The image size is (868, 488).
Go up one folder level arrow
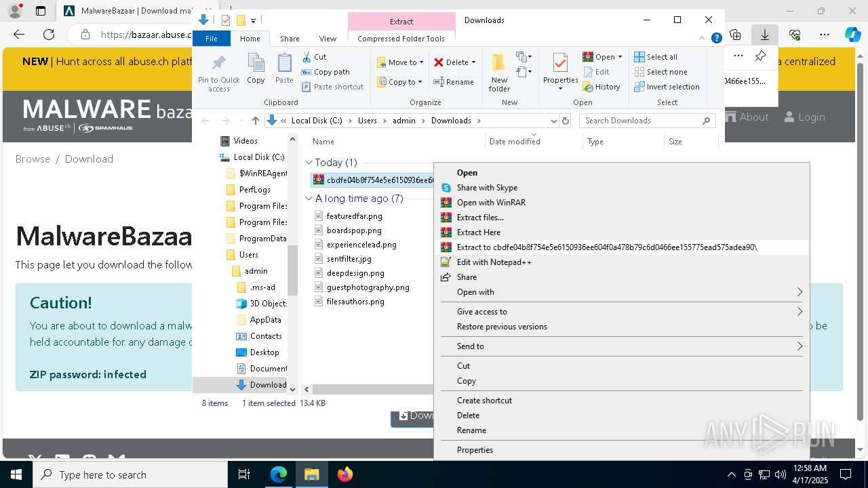(255, 121)
